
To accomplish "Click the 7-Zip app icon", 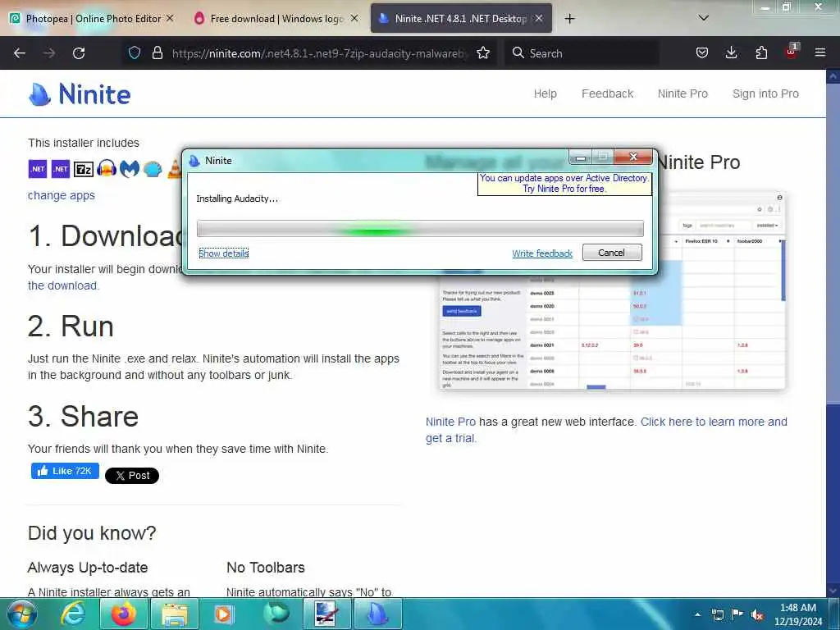I will pyautogui.click(x=84, y=169).
